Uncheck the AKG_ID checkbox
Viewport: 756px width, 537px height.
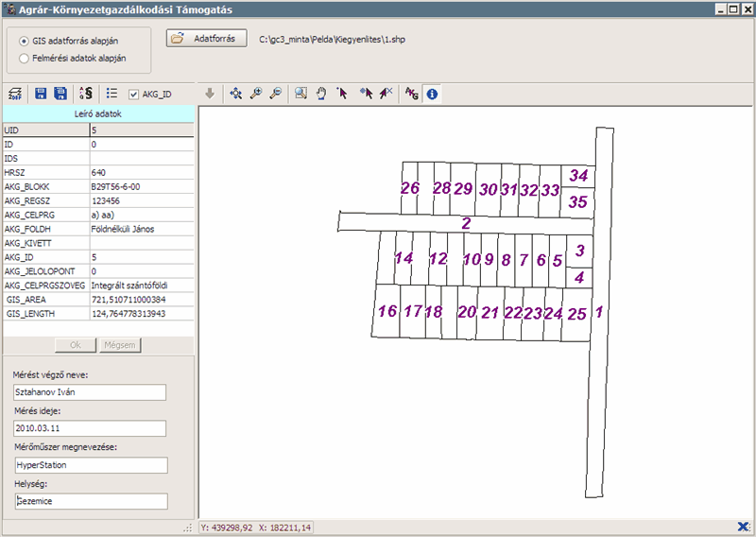tap(133, 95)
